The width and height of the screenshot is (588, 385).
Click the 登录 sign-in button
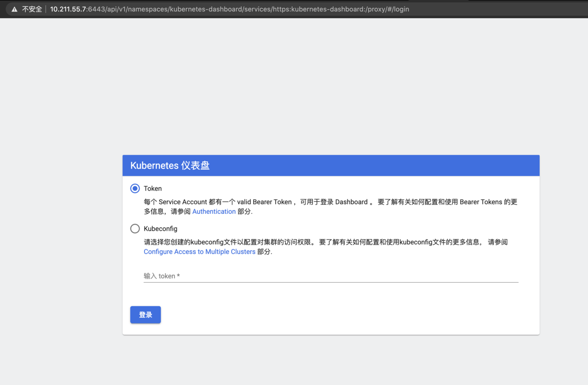pos(146,315)
